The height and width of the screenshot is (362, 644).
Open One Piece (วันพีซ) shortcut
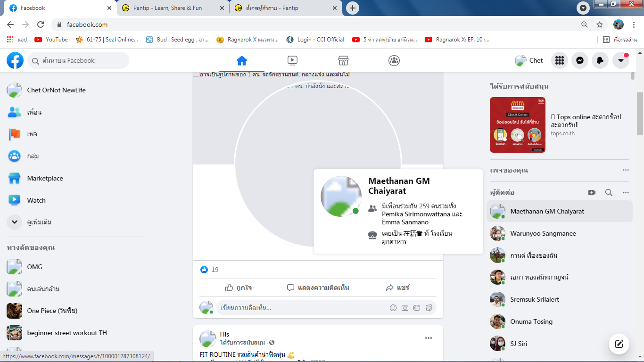(75, 311)
